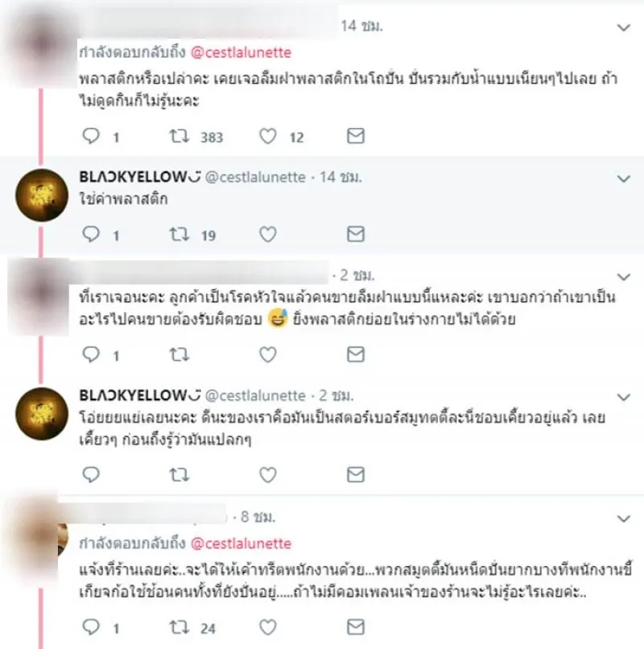Open BLACKYELLOW profile name on 14-hour tweet
Image resolution: width=644 pixels, height=649 pixels.
coord(140,177)
